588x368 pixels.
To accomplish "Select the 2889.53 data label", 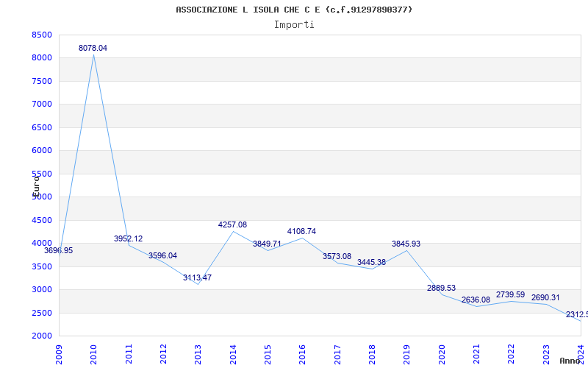I will 442,288.
